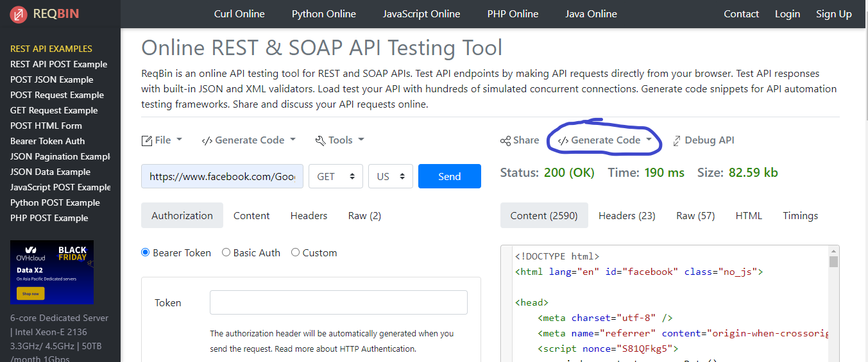Open the PHP POST Example link
Screen dimensions: 868x362
pyautogui.click(x=49, y=218)
